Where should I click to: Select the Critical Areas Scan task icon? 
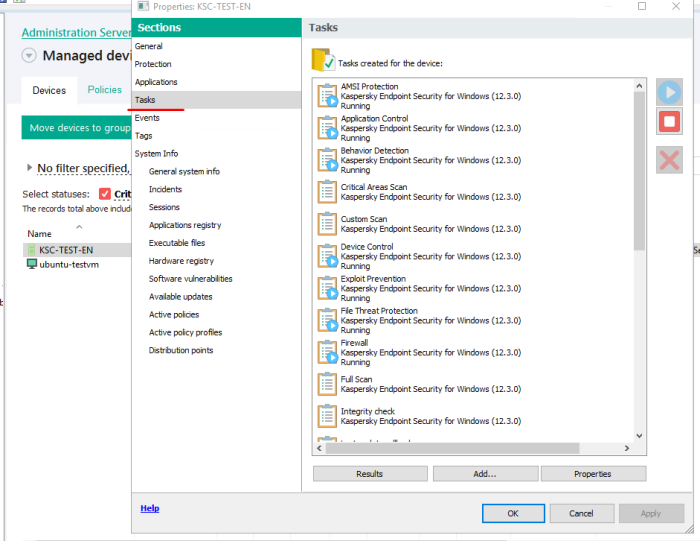click(x=327, y=191)
